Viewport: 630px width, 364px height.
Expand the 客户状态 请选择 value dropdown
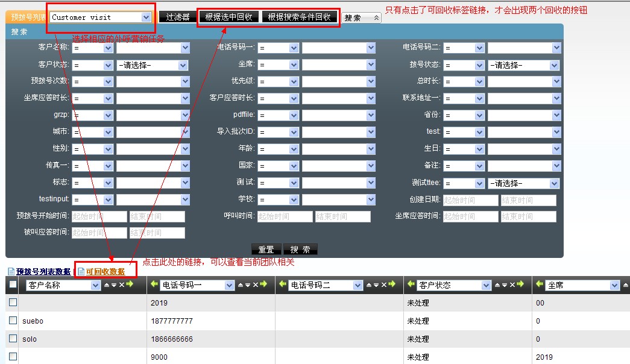(x=184, y=65)
